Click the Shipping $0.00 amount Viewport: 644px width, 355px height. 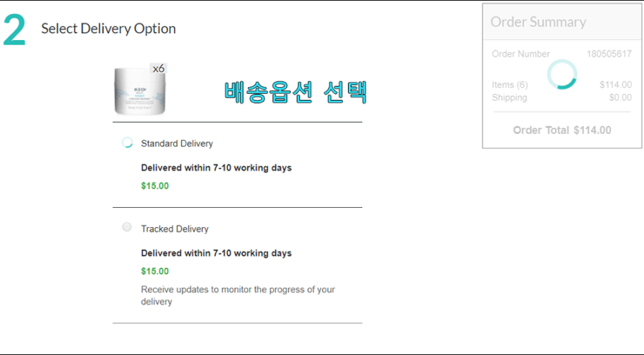(620, 98)
